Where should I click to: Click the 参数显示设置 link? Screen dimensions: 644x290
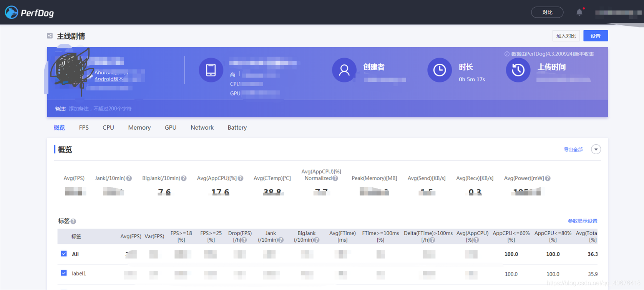coord(583,221)
